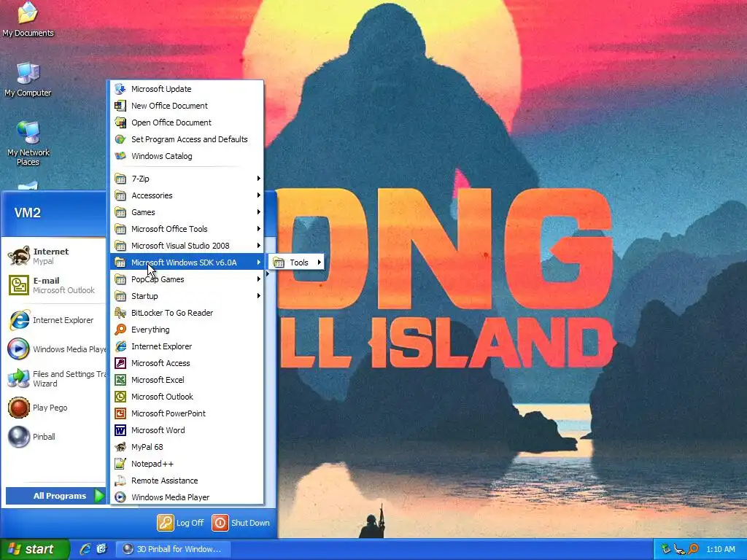This screenshot has width=747, height=560.
Task: Click the Windows start button
Action: [x=35, y=549]
